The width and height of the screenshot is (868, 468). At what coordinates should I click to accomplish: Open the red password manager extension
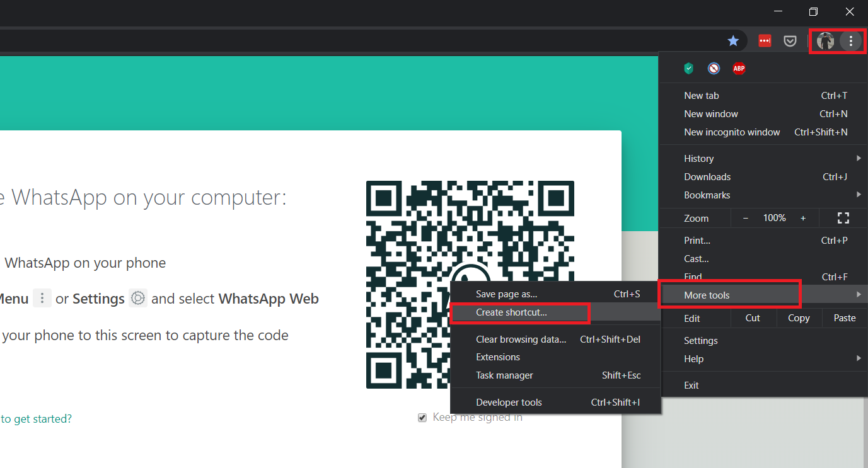click(x=765, y=41)
